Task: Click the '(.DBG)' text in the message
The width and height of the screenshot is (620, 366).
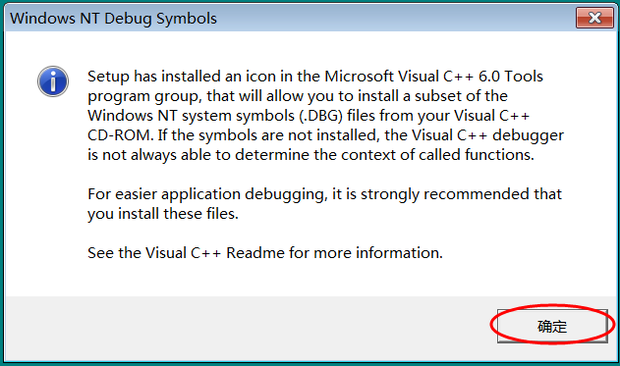Action: click(321, 116)
